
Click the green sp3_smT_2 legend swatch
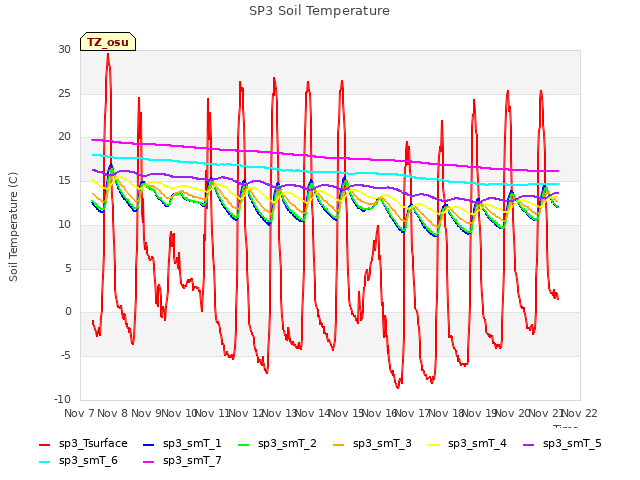(x=244, y=445)
